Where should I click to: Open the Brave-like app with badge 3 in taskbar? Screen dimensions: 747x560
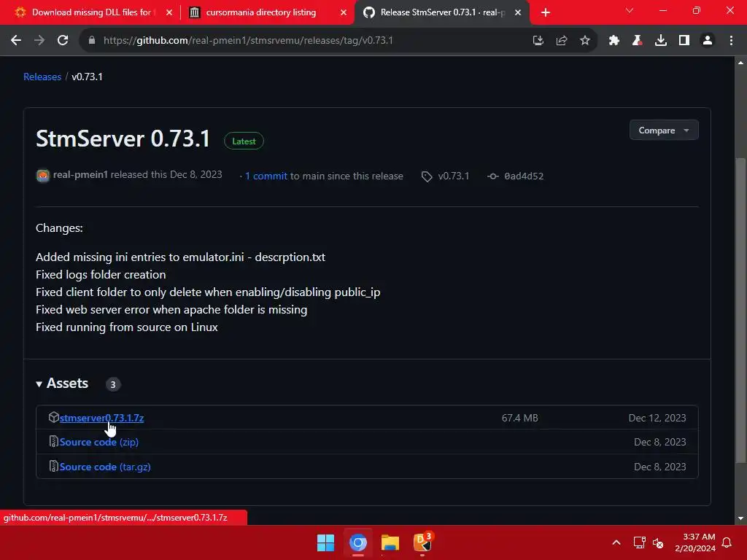422,542
